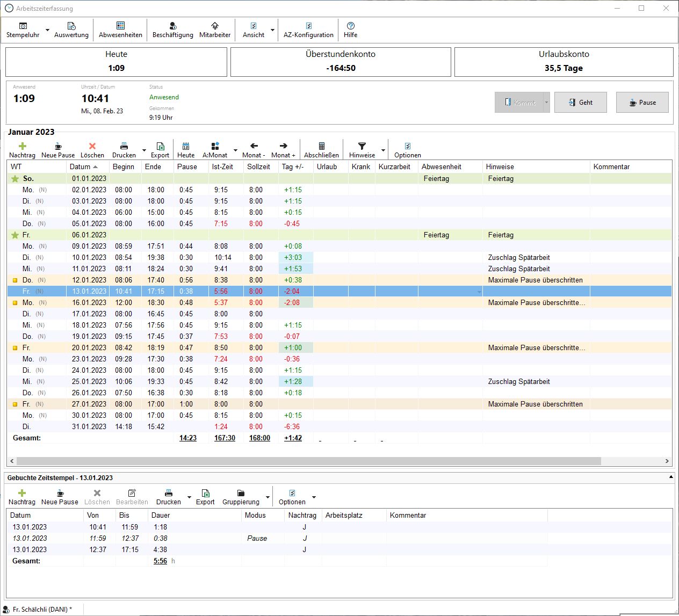Expand the Hinweise filter dropdown arrow
The height and width of the screenshot is (616, 679).
pyautogui.click(x=383, y=150)
